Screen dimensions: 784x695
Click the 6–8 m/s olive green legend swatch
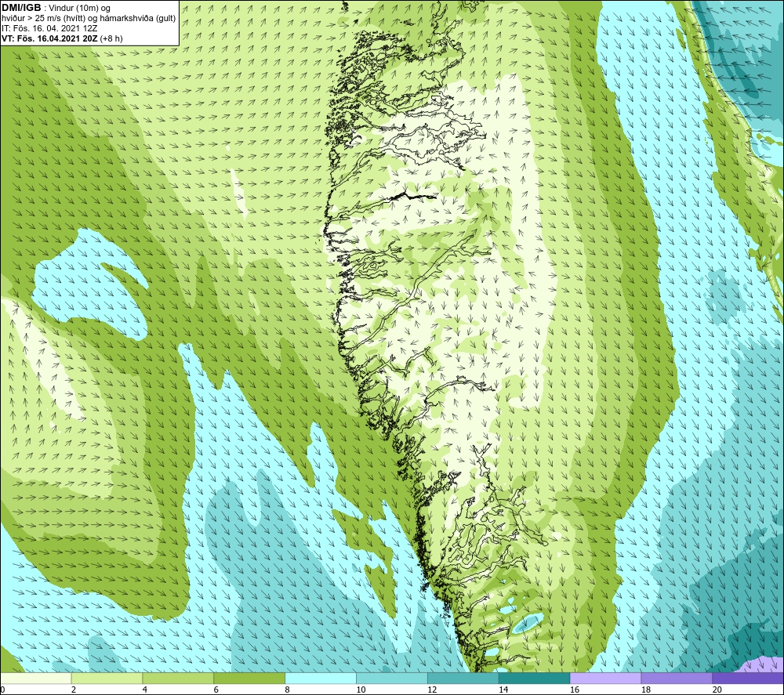click(x=249, y=678)
